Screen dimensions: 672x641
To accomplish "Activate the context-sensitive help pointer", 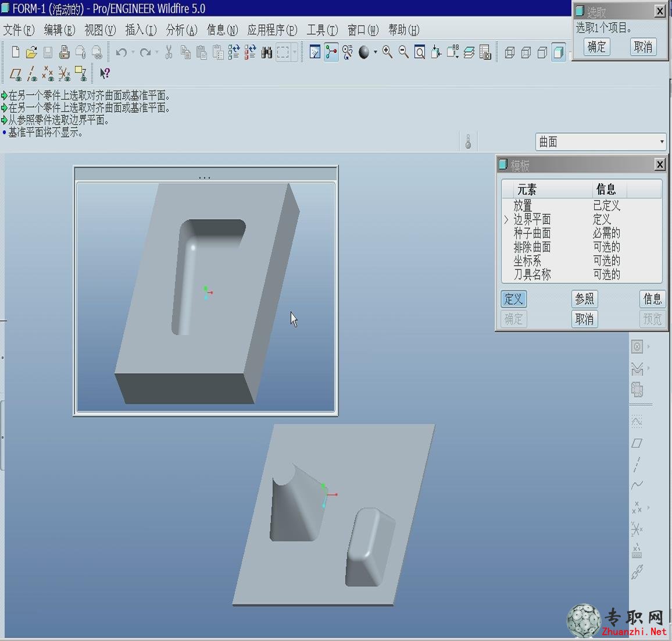I will coord(105,74).
